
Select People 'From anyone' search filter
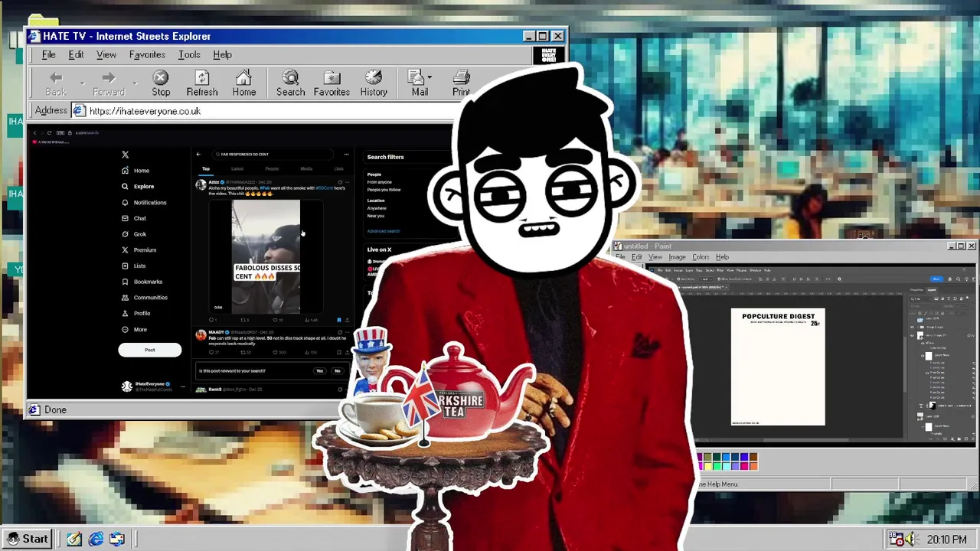(380, 182)
